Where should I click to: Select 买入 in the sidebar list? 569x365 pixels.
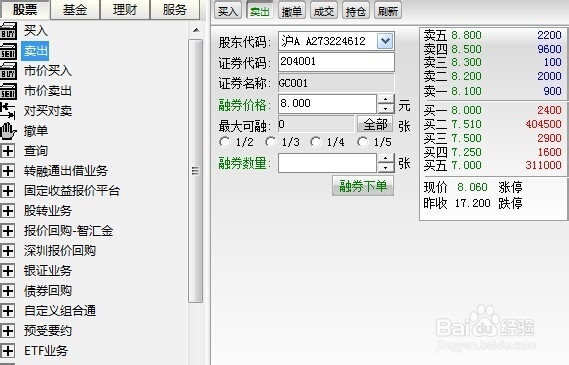tap(36, 30)
